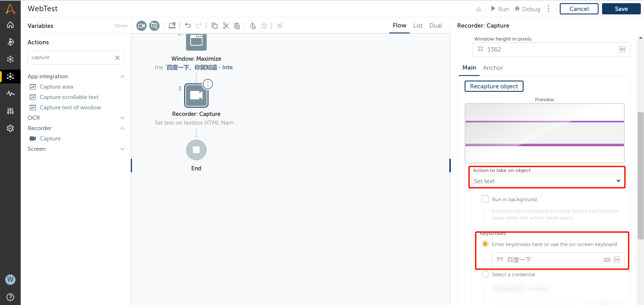Open the Help question mark icon
The height and width of the screenshot is (305, 644).
(x=10, y=297)
